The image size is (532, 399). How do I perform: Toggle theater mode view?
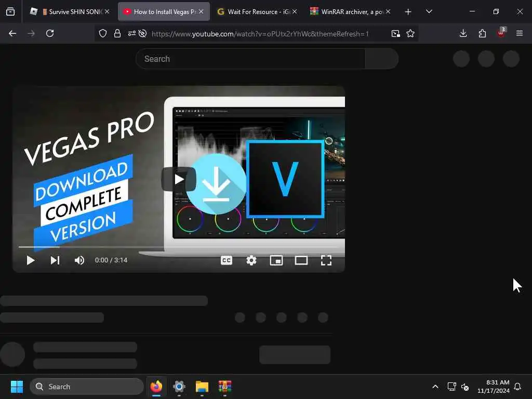pos(301,260)
